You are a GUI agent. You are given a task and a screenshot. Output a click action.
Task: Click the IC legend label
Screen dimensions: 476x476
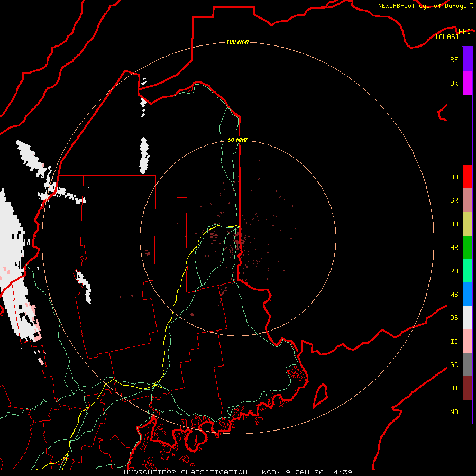tap(454, 342)
